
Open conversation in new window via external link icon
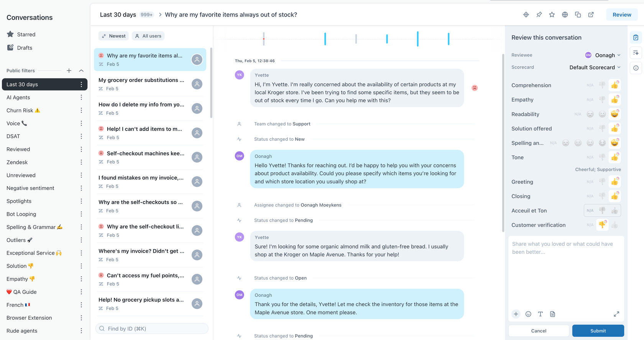coord(591,14)
